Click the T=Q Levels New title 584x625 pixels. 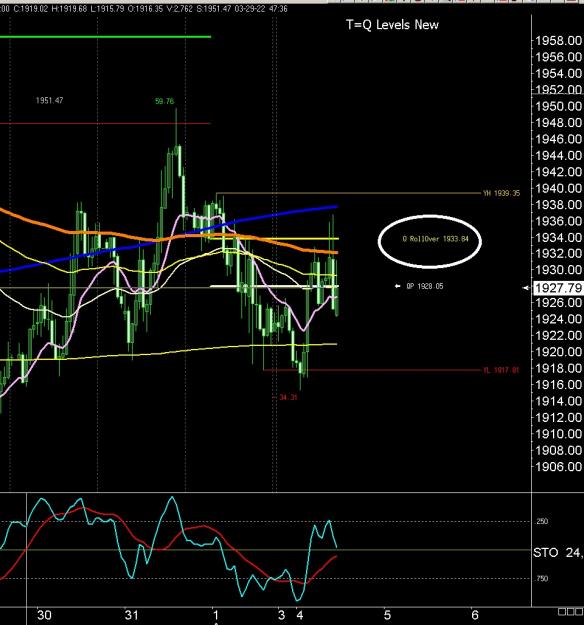[392, 25]
